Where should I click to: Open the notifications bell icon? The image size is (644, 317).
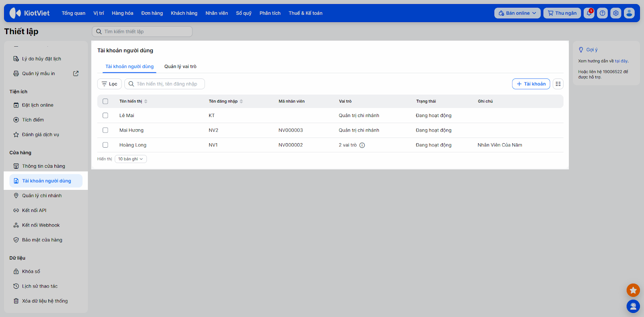(589, 13)
